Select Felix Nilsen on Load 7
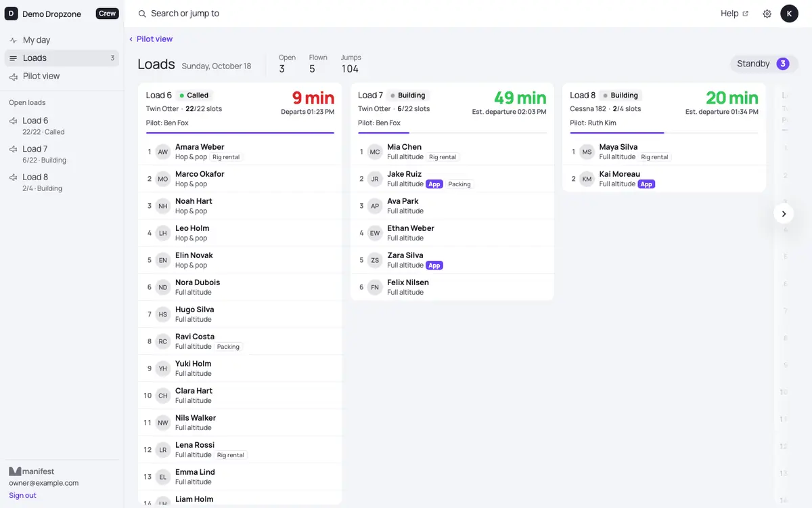This screenshot has width=812, height=508. click(452, 287)
